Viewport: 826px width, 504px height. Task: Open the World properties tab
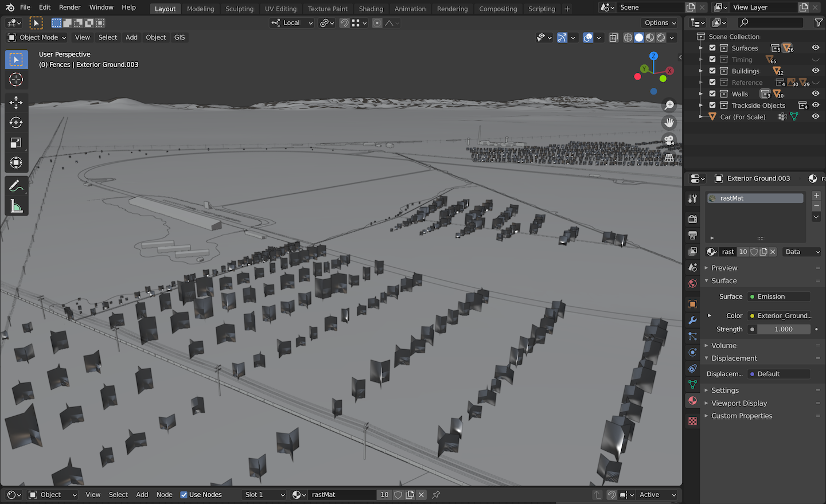coord(692,283)
